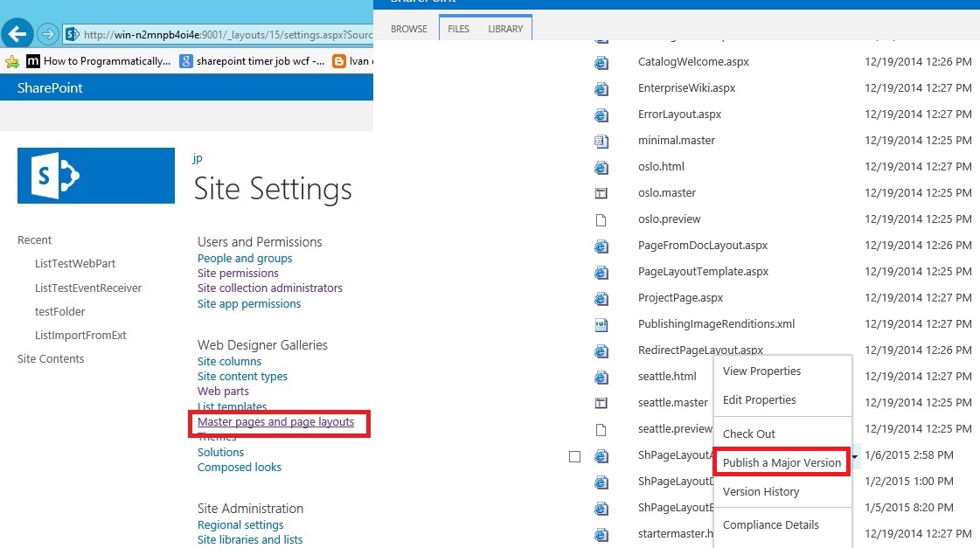Screen dimensions: 980x548
Task: Open People and groups settings
Action: tap(245, 259)
